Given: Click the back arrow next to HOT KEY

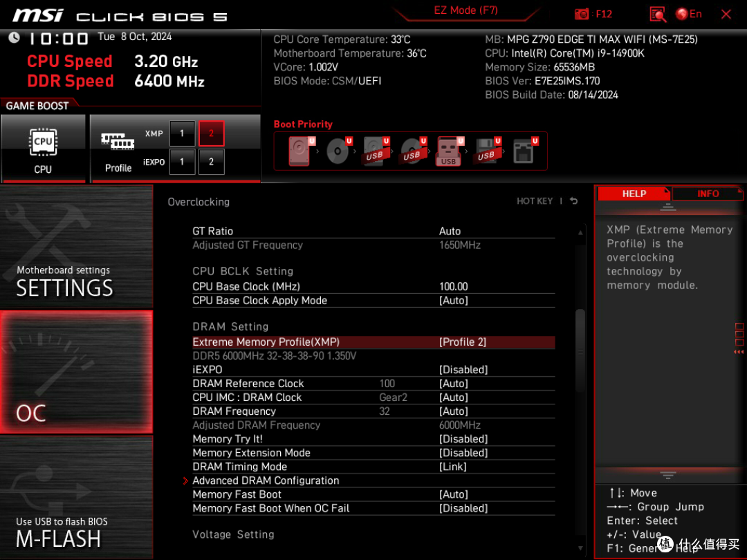Looking at the screenshot, I should [573, 201].
